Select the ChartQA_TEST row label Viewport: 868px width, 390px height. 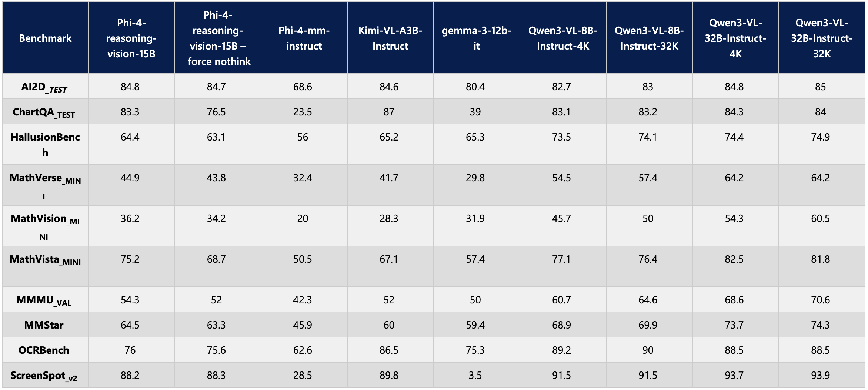tap(44, 112)
